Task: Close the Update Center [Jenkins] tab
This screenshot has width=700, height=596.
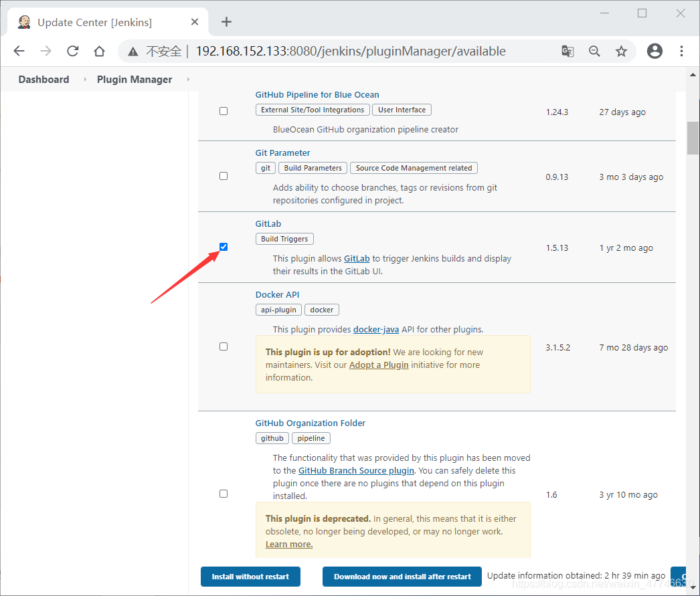Action: [195, 22]
